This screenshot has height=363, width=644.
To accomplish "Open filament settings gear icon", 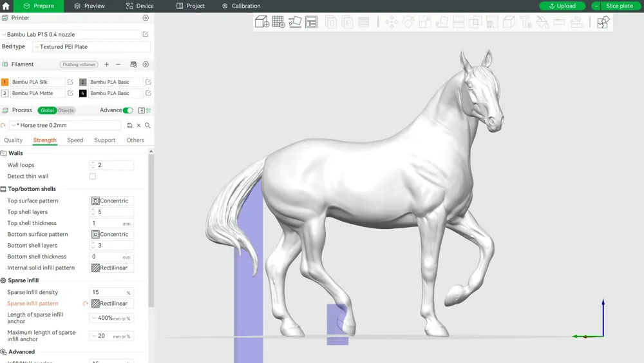I will tap(146, 64).
